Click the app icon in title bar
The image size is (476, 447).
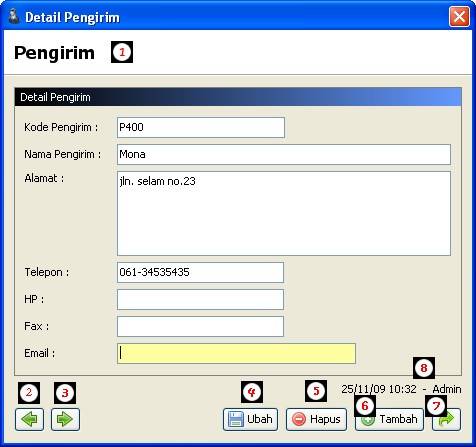(x=13, y=17)
